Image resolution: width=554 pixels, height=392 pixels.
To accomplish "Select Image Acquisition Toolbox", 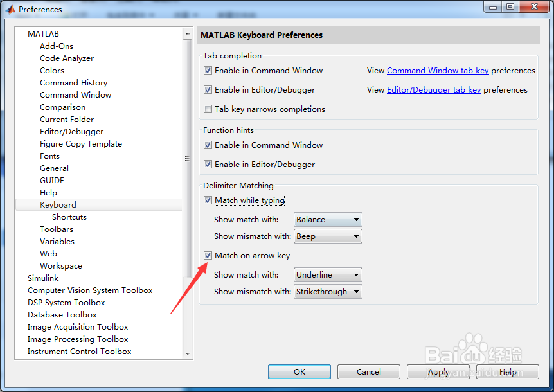I will click(78, 327).
